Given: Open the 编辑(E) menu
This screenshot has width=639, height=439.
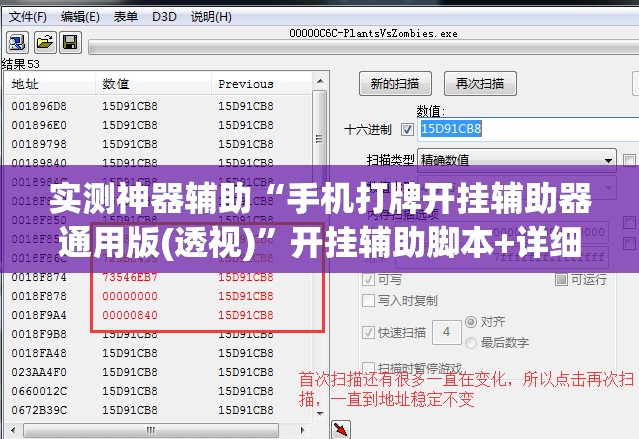Looking at the screenshot, I should [x=80, y=17].
